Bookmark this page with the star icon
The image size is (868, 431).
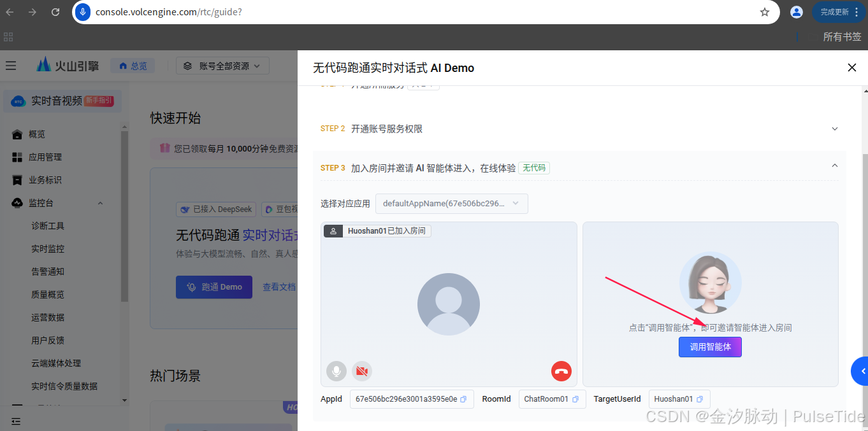(765, 12)
